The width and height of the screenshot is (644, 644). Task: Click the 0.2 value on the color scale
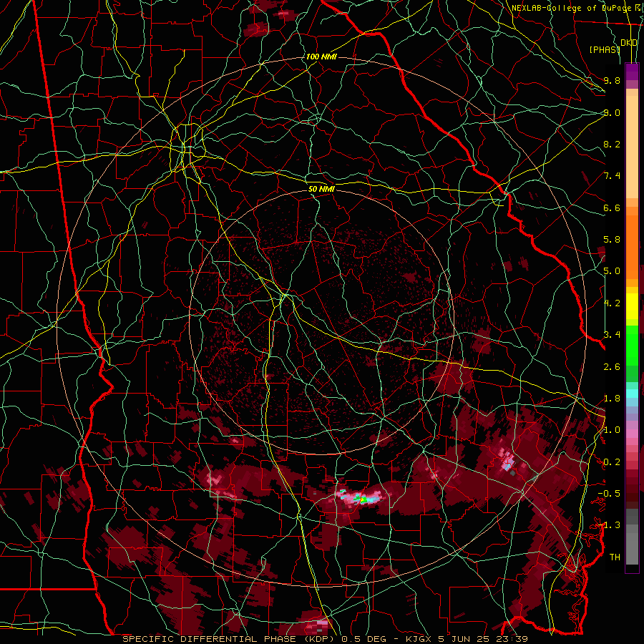pos(612,462)
